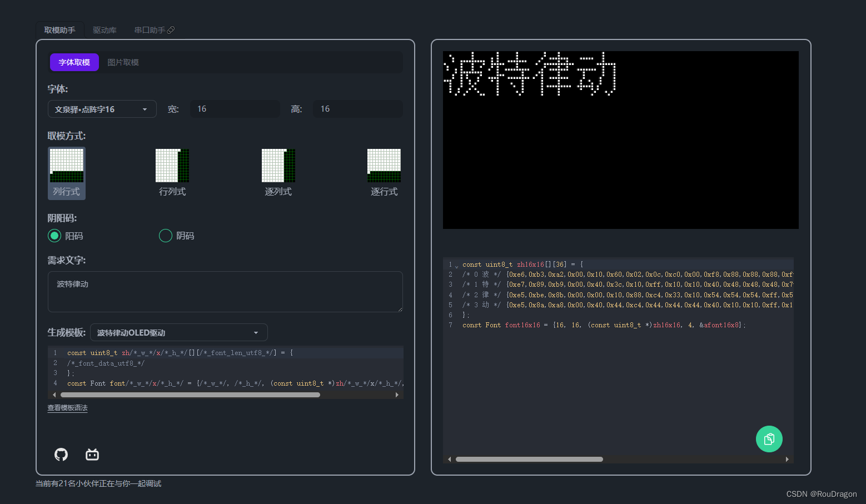Image resolution: width=866 pixels, height=504 pixels.
Task: Click template line 1 'const uint8_t zh'
Action: click(x=180, y=353)
